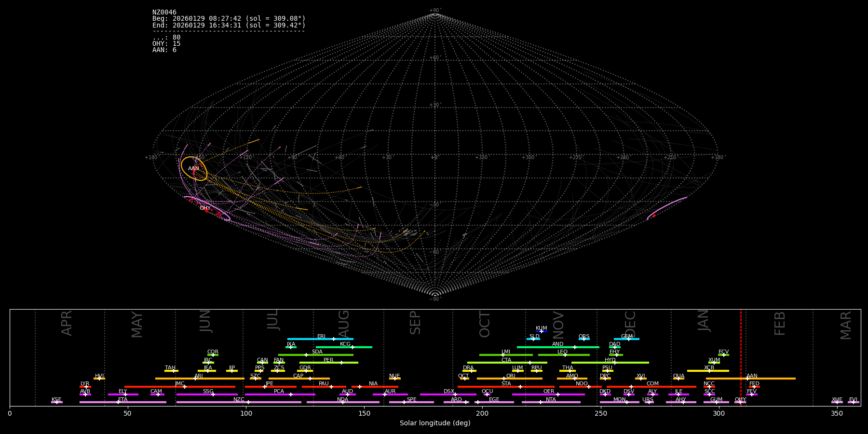Image resolution: width=868 pixels, height=434 pixels.
Task: Select the PAU shower bar
Action: (x=324, y=387)
